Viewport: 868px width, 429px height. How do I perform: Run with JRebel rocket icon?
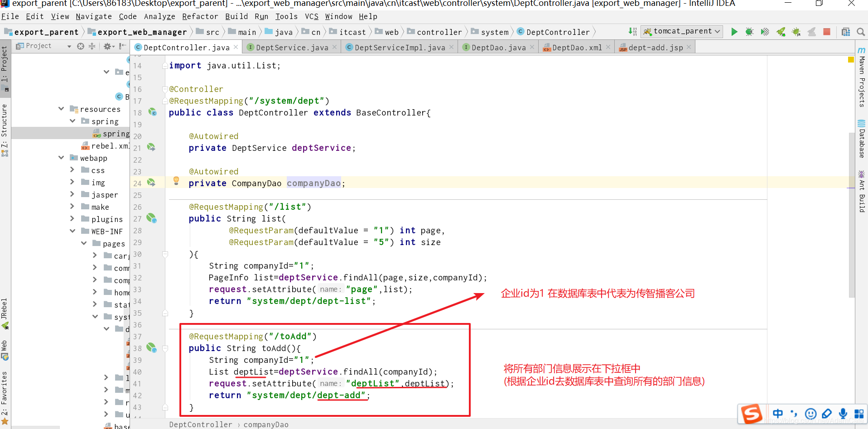click(x=781, y=32)
